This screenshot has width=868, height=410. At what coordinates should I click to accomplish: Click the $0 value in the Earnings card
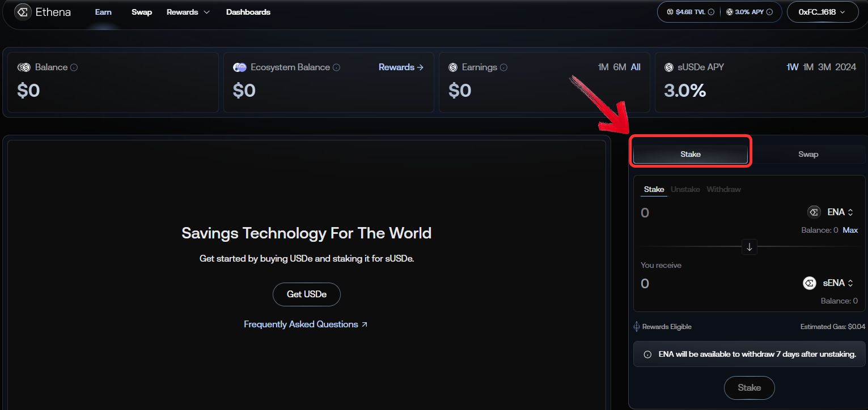pyautogui.click(x=460, y=91)
